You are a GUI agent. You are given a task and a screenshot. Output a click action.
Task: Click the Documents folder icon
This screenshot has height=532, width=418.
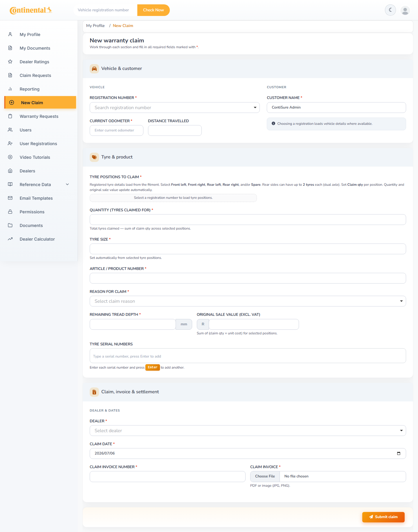10,225
